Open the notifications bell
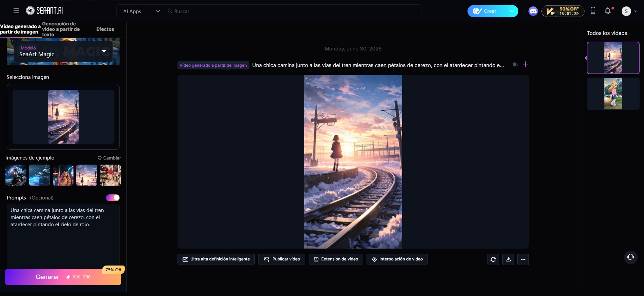644x296 pixels. tap(608, 11)
